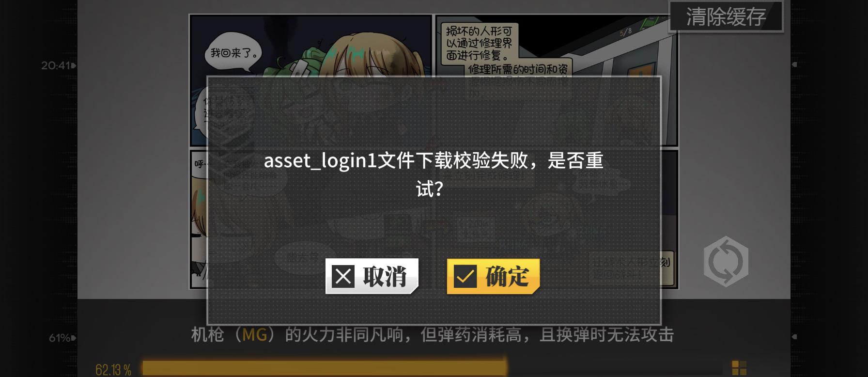
Task: Click the 62.13 % progress label
Action: (113, 370)
